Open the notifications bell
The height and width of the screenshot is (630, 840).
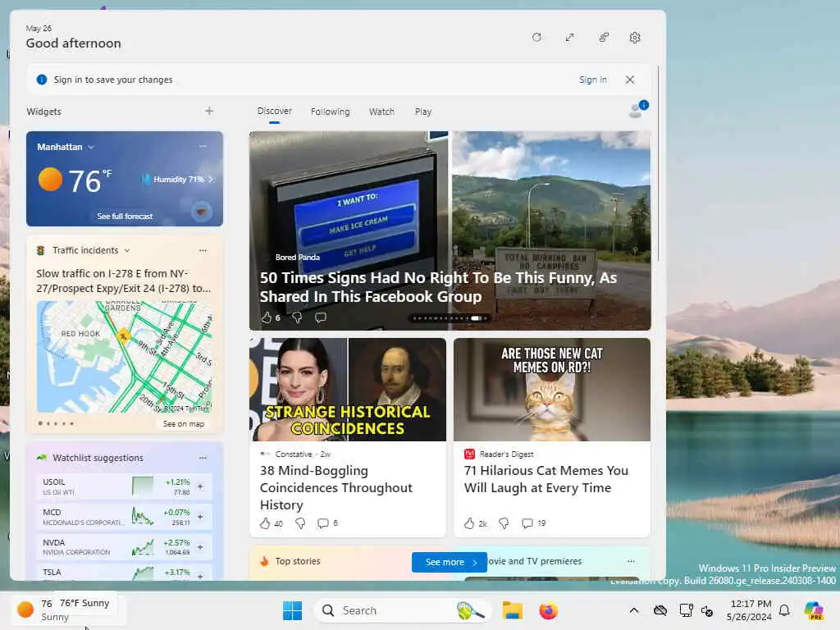pyautogui.click(x=784, y=610)
